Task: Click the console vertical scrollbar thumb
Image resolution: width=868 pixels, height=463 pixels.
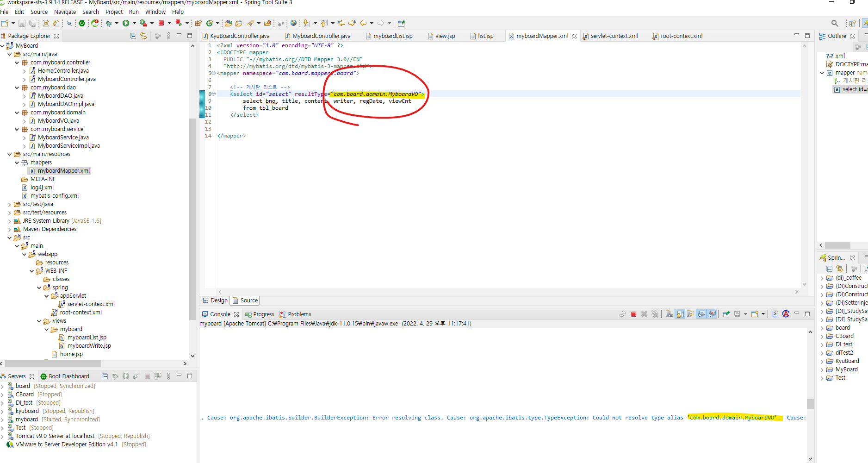Action: 810,404
